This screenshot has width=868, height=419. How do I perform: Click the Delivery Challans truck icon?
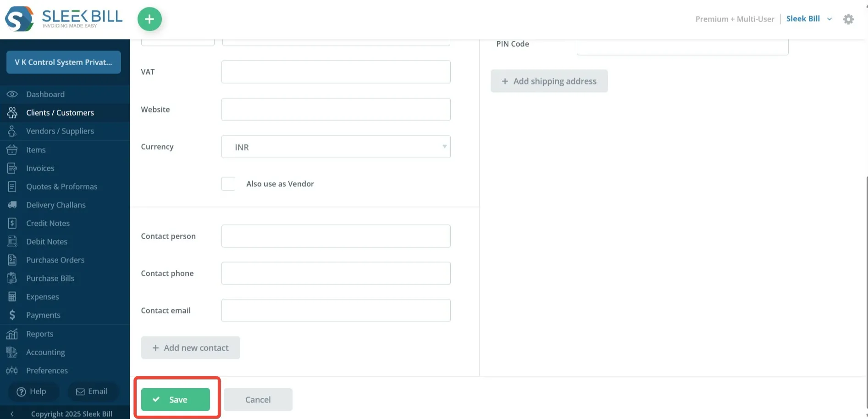(12, 205)
